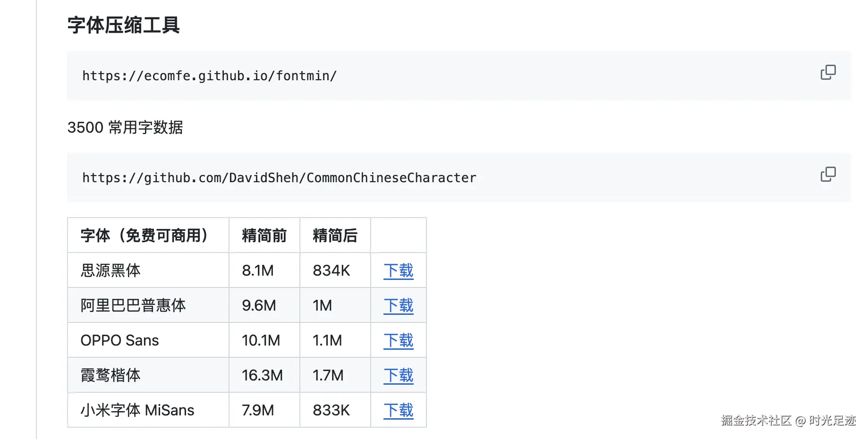868x439 pixels.
Task: Open the 小米字体 MiSans download link
Action: click(x=398, y=410)
